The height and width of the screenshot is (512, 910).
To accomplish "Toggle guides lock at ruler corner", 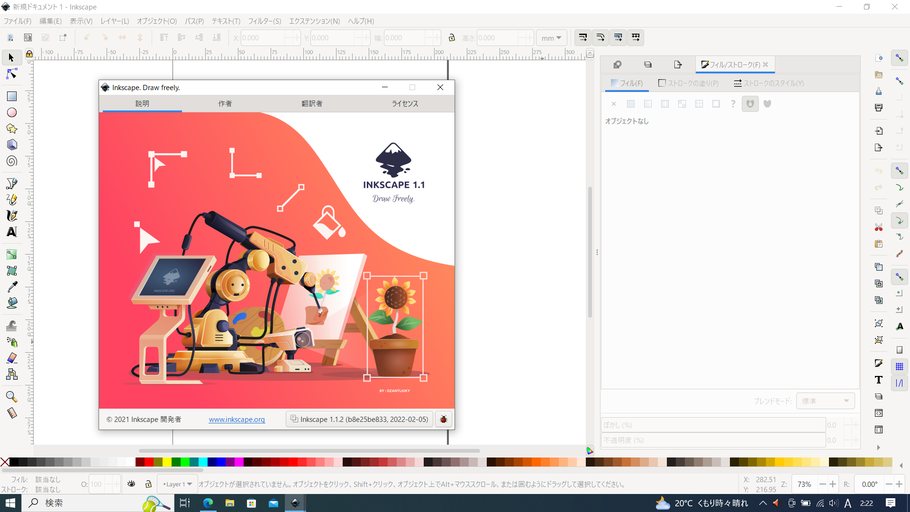I will [x=29, y=53].
